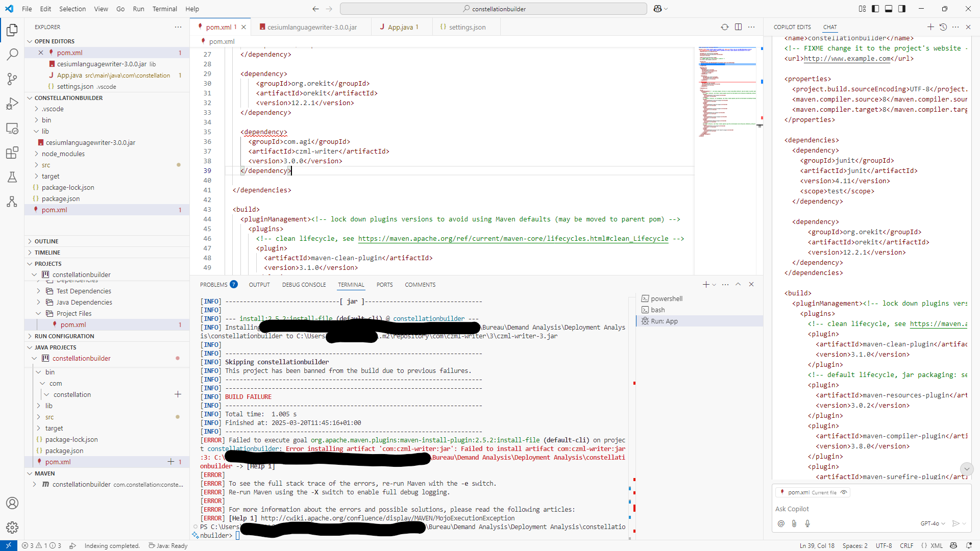This screenshot has height=551, width=980.
Task: Attach a file in Copilot chat
Action: [794, 523]
